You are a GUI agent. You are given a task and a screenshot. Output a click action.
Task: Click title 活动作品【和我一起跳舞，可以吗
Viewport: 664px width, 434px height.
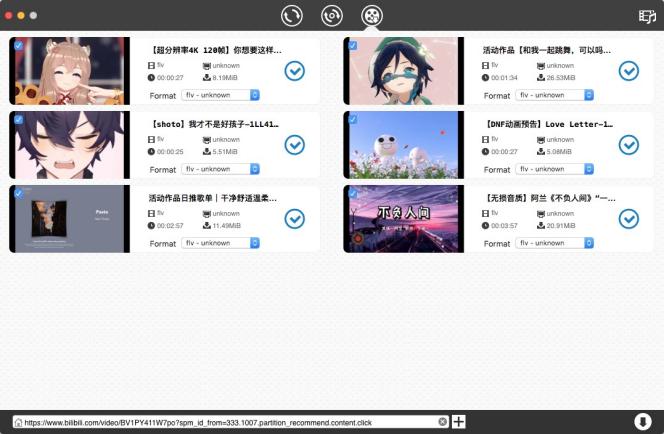547,50
